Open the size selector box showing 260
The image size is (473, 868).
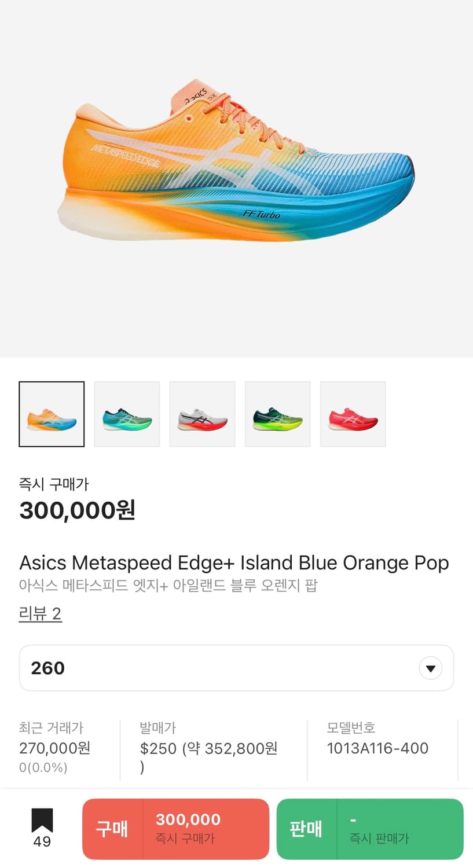220,668
